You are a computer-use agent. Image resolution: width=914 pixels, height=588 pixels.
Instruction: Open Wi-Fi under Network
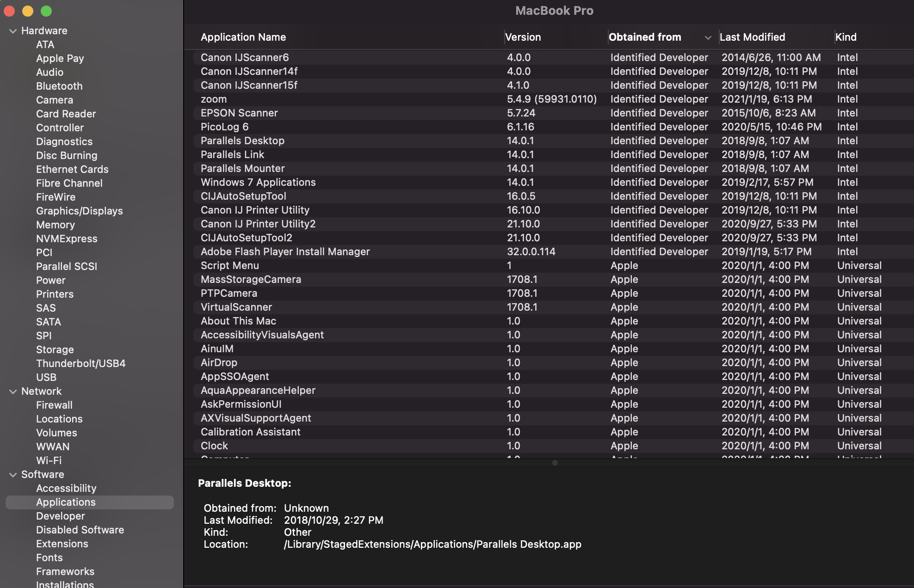coord(49,460)
